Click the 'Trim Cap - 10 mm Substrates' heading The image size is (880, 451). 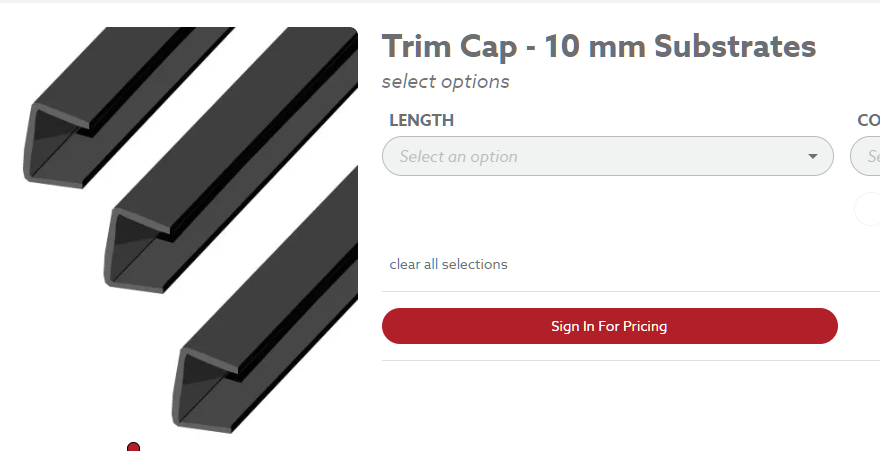click(x=599, y=46)
